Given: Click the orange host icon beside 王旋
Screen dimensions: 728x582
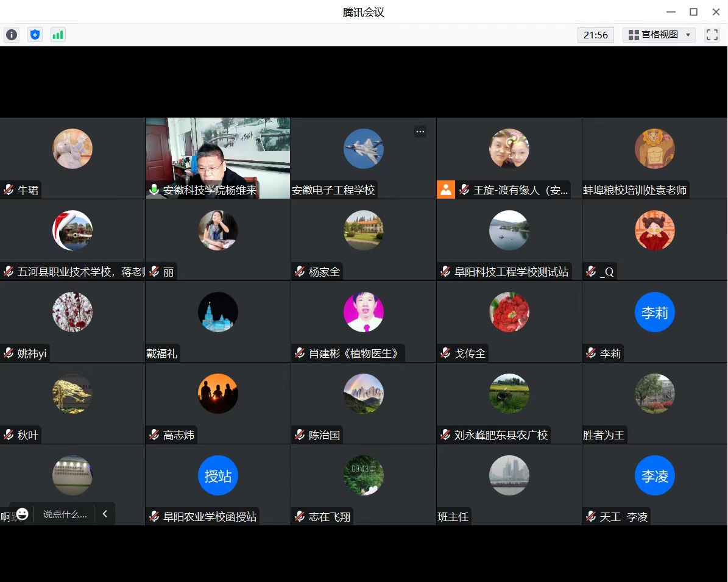Looking at the screenshot, I should coord(446,190).
